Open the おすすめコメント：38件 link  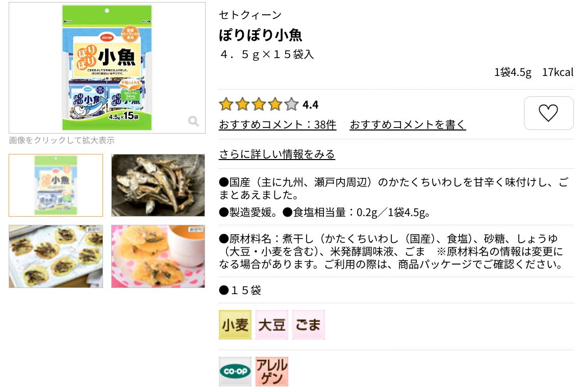[x=278, y=125]
